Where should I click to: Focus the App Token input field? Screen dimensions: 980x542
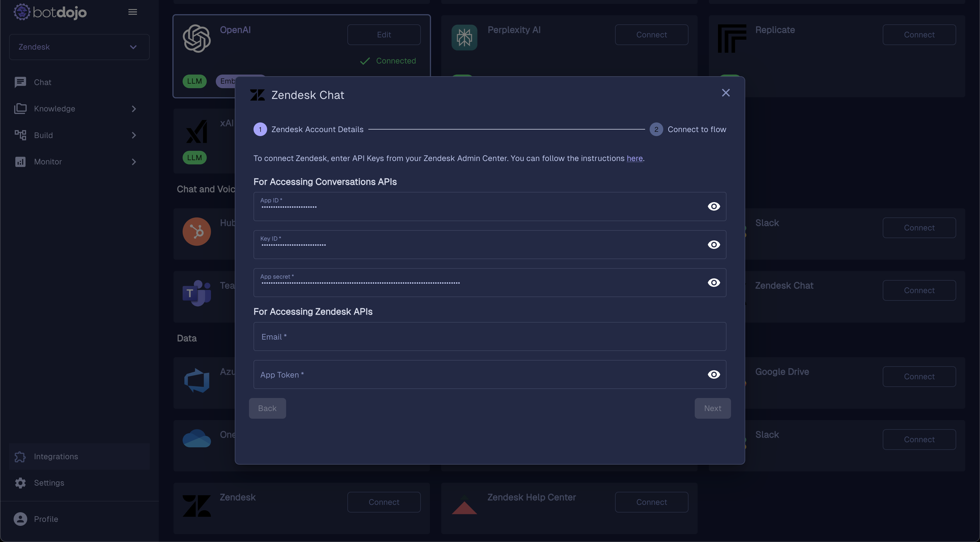490,375
